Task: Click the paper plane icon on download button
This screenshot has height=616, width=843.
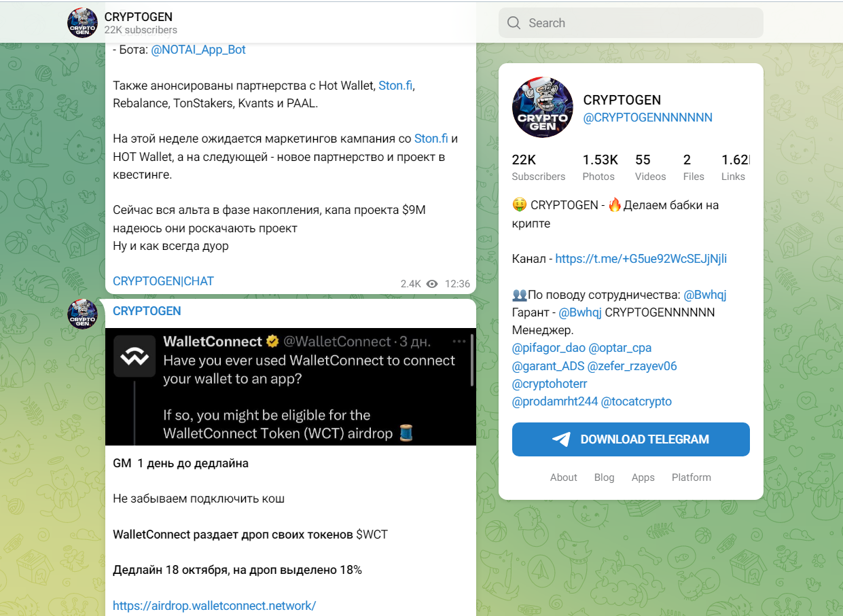Action: coord(561,439)
